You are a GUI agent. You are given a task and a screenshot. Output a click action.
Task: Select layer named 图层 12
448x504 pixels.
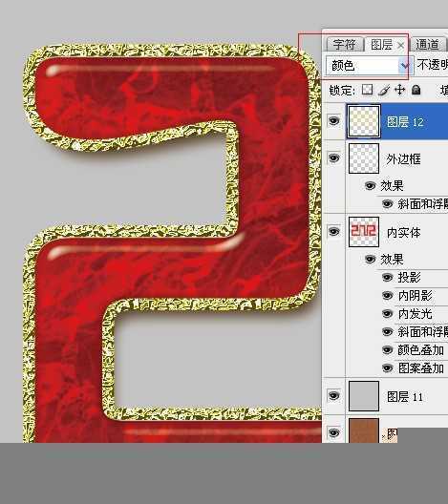pos(405,122)
